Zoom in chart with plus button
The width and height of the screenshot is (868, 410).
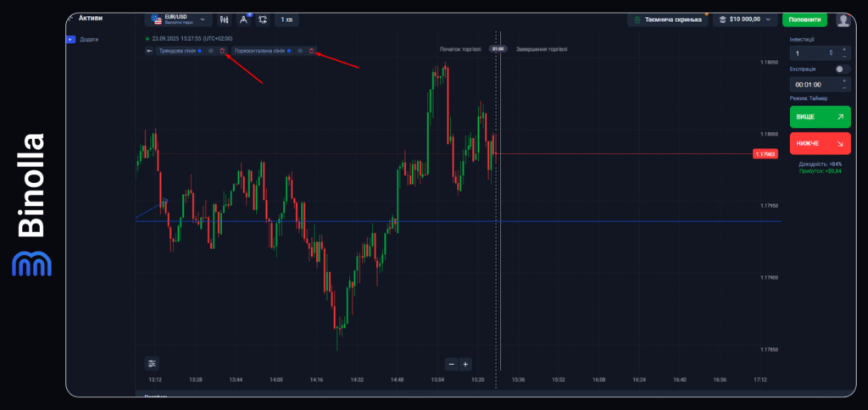pos(465,364)
